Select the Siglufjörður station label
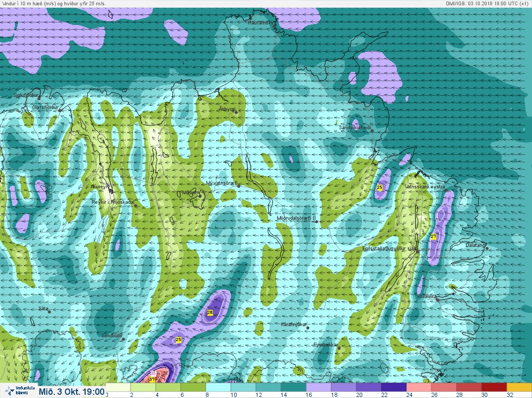 [26, 95]
